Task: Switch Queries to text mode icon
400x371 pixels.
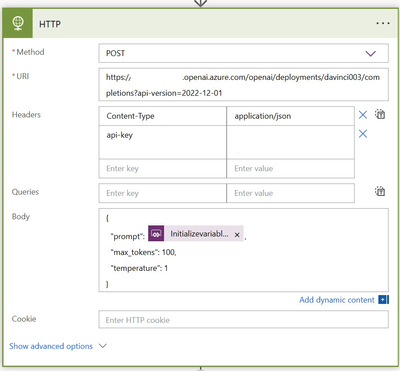Action: (380, 191)
